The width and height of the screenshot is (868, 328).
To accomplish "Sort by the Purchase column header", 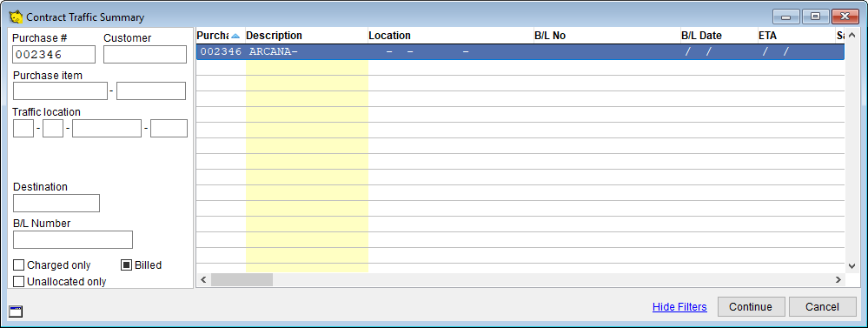I will (x=221, y=36).
